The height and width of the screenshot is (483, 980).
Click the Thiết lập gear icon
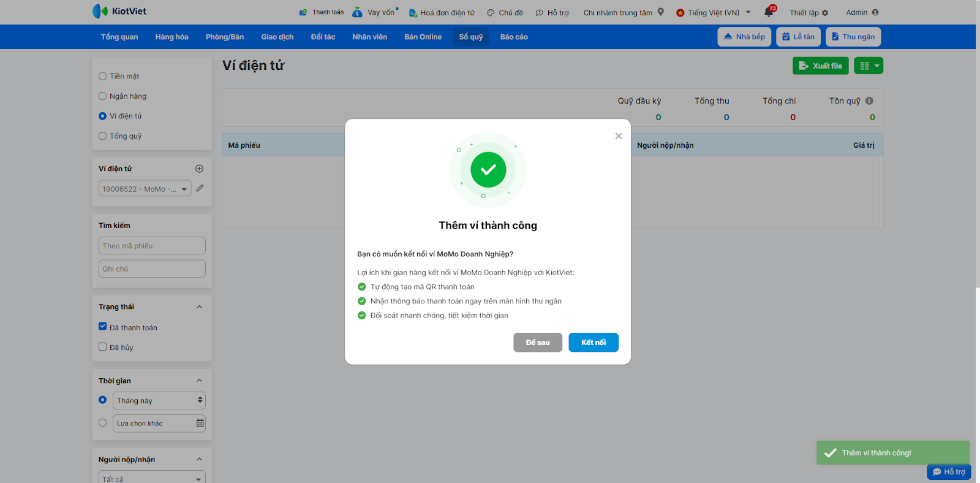coord(825,12)
